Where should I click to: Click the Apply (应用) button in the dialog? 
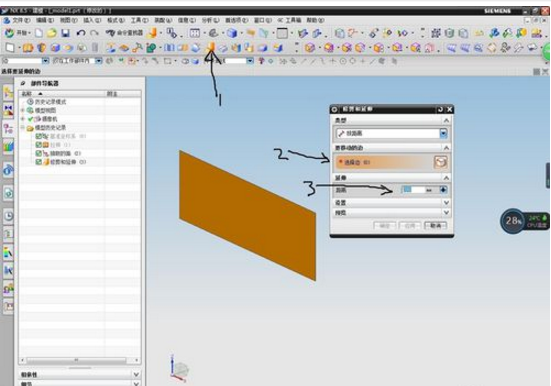tap(410, 225)
